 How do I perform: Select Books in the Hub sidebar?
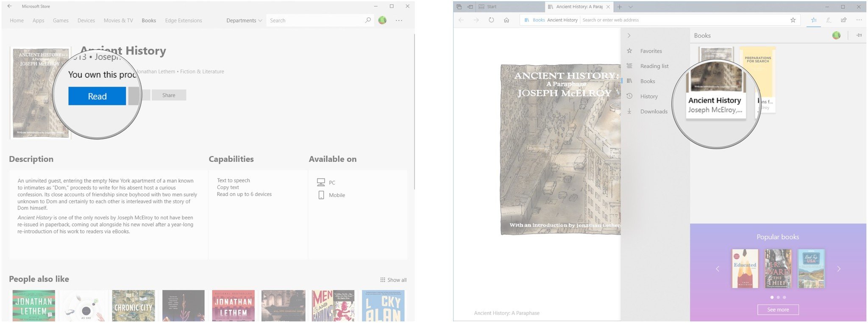(x=648, y=81)
